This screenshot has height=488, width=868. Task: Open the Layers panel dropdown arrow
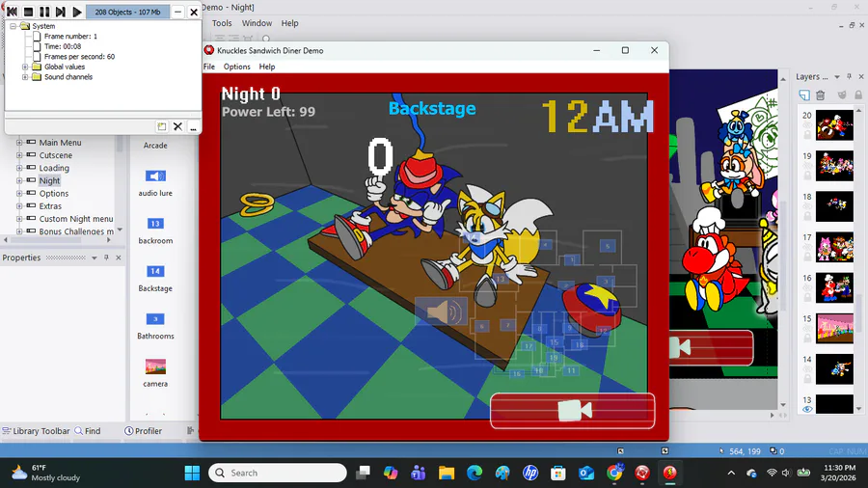[837, 77]
